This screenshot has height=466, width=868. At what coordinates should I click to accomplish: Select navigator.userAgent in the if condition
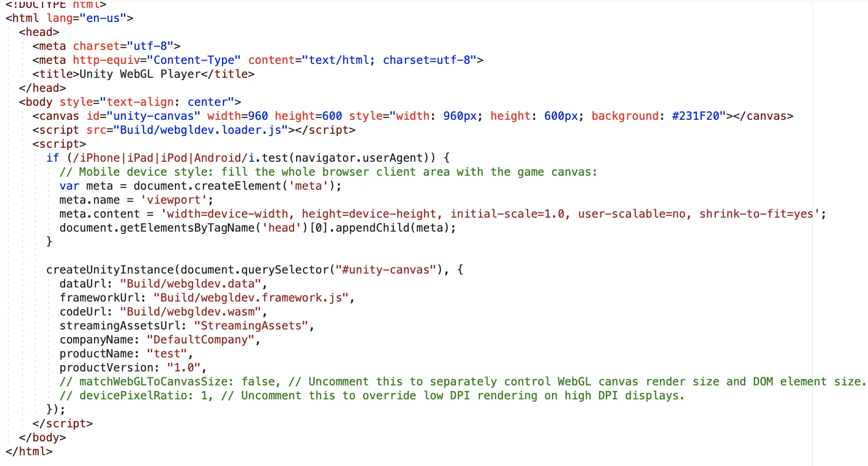coord(359,158)
